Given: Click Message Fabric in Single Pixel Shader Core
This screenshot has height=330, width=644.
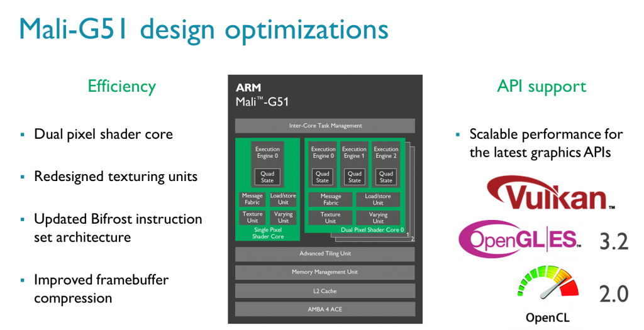Looking at the screenshot, I should click(x=252, y=199).
